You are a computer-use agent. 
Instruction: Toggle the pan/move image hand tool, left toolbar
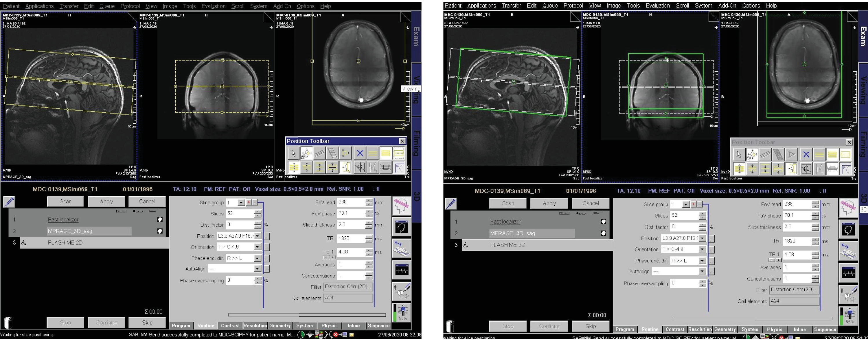click(x=306, y=153)
